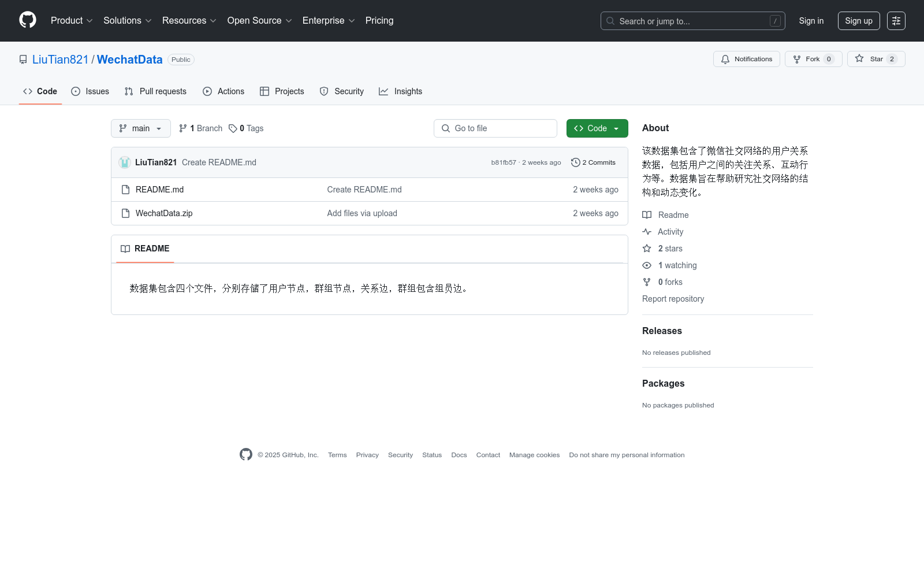
Task: Open the footer Docs link
Action: (x=459, y=455)
